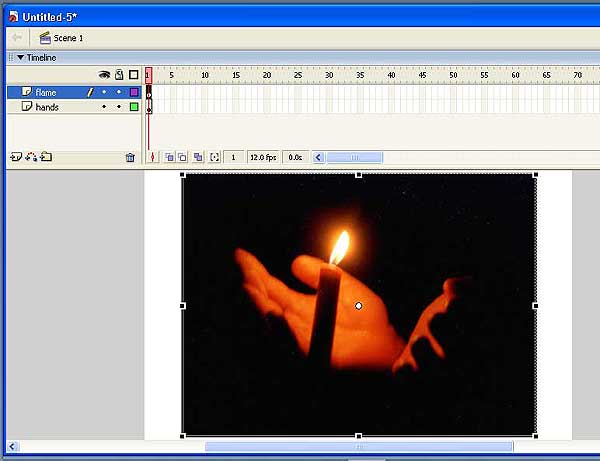Click the Modify Onion Markers icon
This screenshot has height=461, width=600.
pyautogui.click(x=214, y=157)
